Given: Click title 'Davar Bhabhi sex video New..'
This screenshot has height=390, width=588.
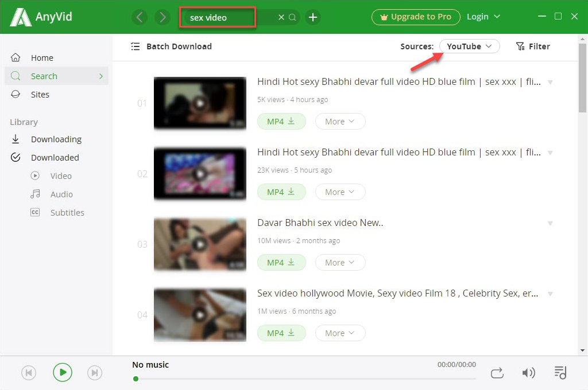Looking at the screenshot, I should click(320, 223).
